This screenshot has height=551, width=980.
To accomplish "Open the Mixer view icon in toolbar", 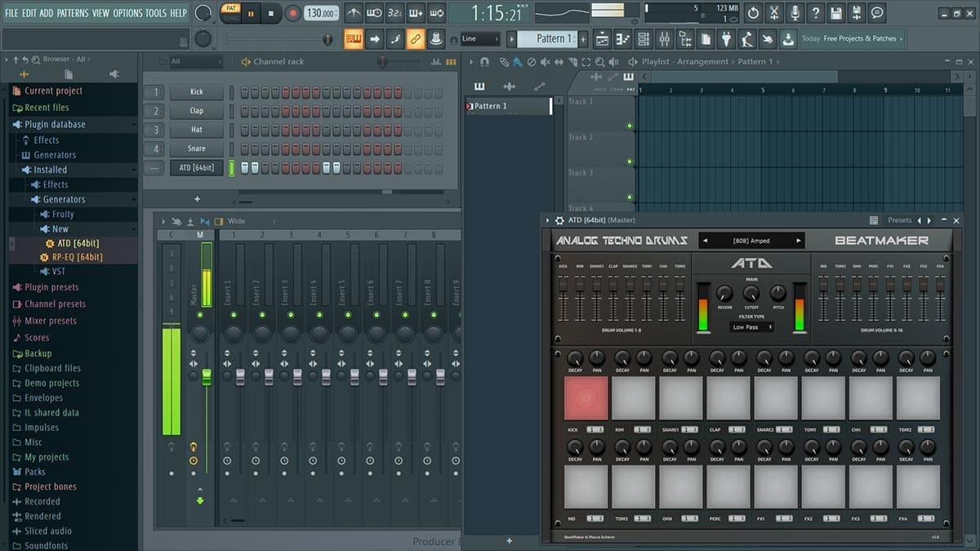I will pos(664,38).
